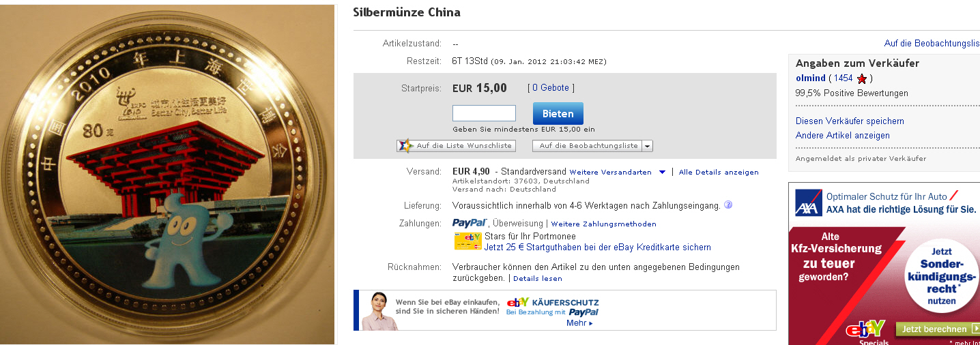Click the red star feedback icon
The width and height of the screenshot is (980, 345).
coord(862,78)
